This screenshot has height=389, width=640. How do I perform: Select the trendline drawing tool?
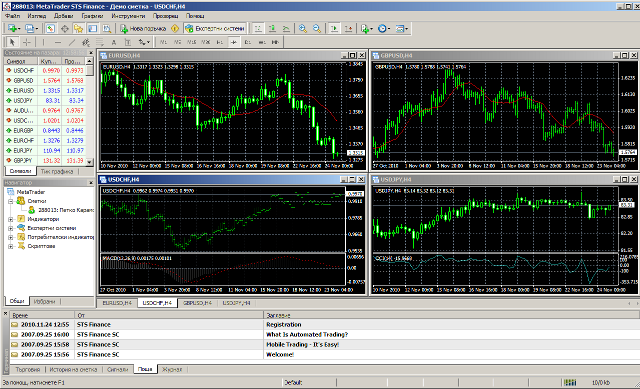(72, 42)
